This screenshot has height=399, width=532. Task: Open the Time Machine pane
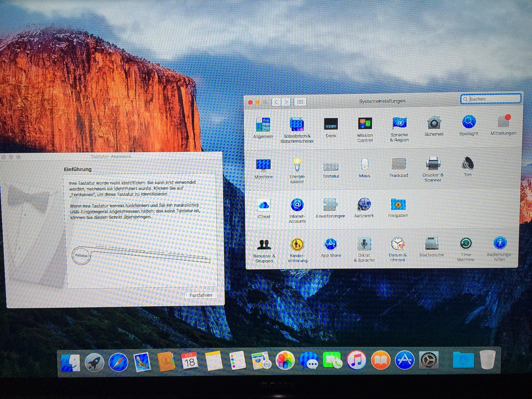[465, 244]
